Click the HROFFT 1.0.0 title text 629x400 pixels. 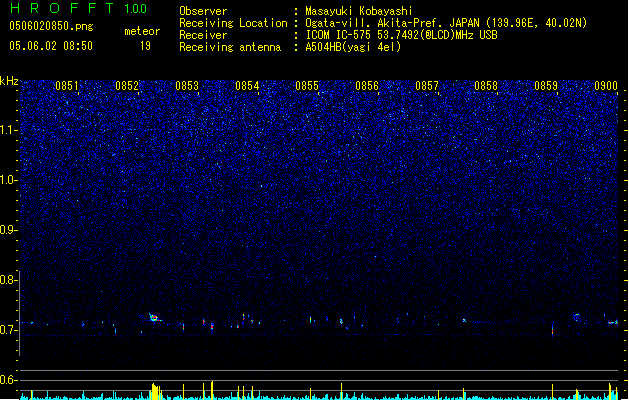click(x=79, y=8)
